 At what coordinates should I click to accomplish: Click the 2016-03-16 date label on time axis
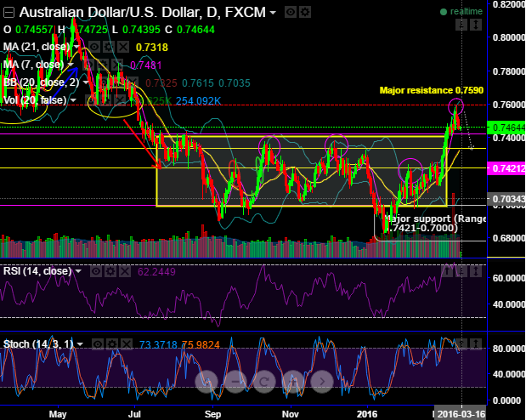(461, 414)
